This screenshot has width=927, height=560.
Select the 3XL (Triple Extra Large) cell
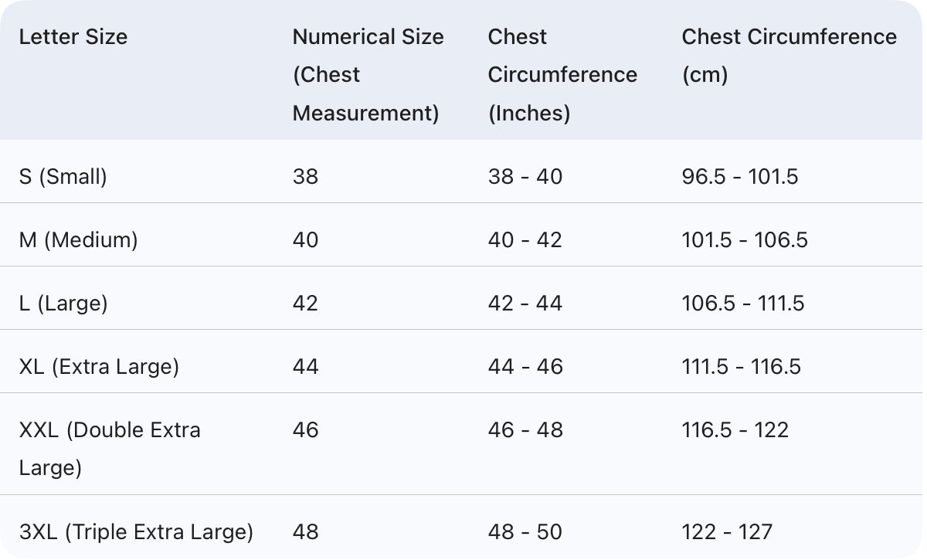(x=136, y=532)
